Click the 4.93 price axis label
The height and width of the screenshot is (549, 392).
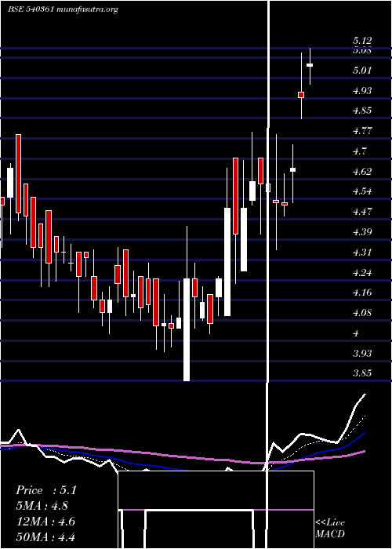(x=362, y=91)
